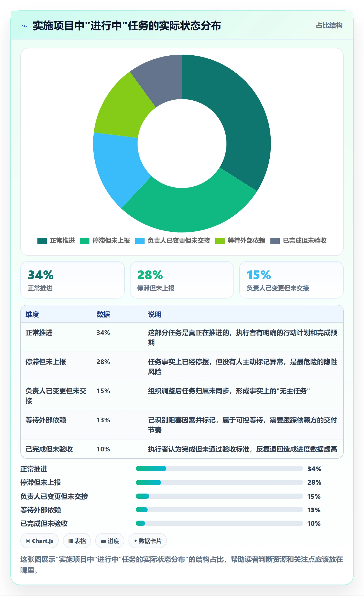Viewport: 364px width, 596px height.
Task: Select the 等待外部依赖 table row name
Action: pos(46,420)
